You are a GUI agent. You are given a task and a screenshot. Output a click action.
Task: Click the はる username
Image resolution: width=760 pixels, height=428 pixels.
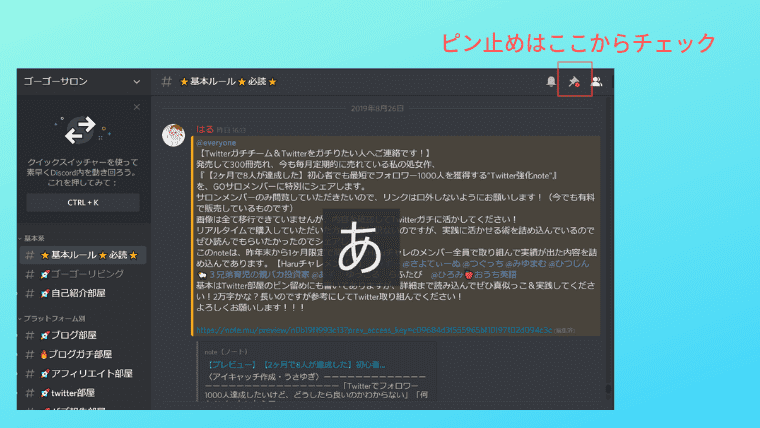(205, 129)
